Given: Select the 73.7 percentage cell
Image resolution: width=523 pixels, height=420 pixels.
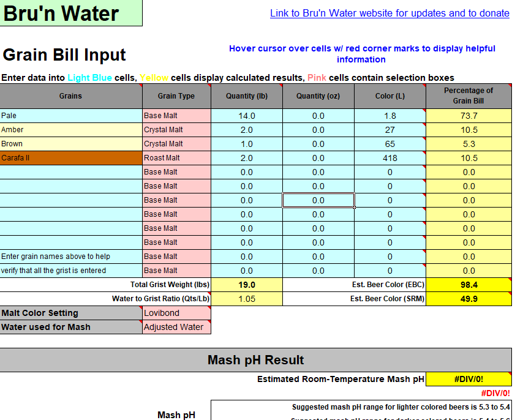Looking at the screenshot, I should tap(468, 116).
